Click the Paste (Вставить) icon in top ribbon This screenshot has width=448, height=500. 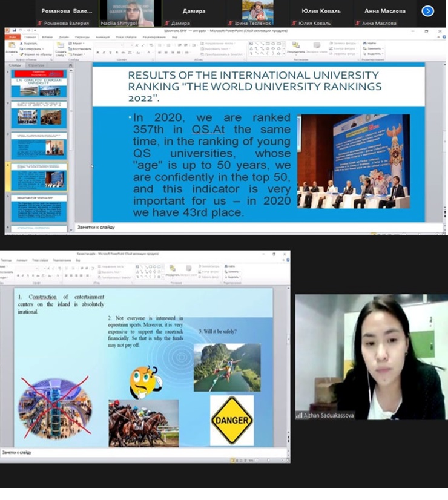coord(12,47)
